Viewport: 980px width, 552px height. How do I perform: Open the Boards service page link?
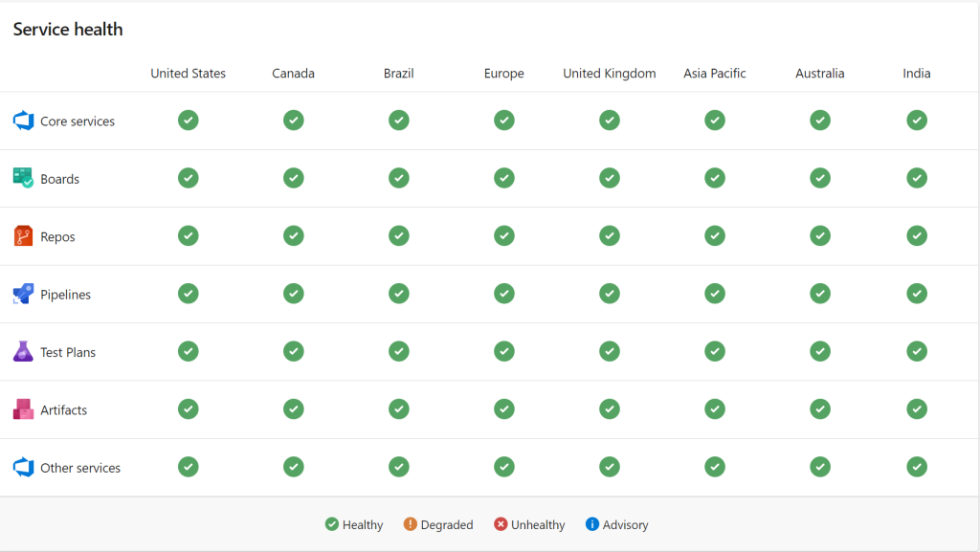(59, 178)
